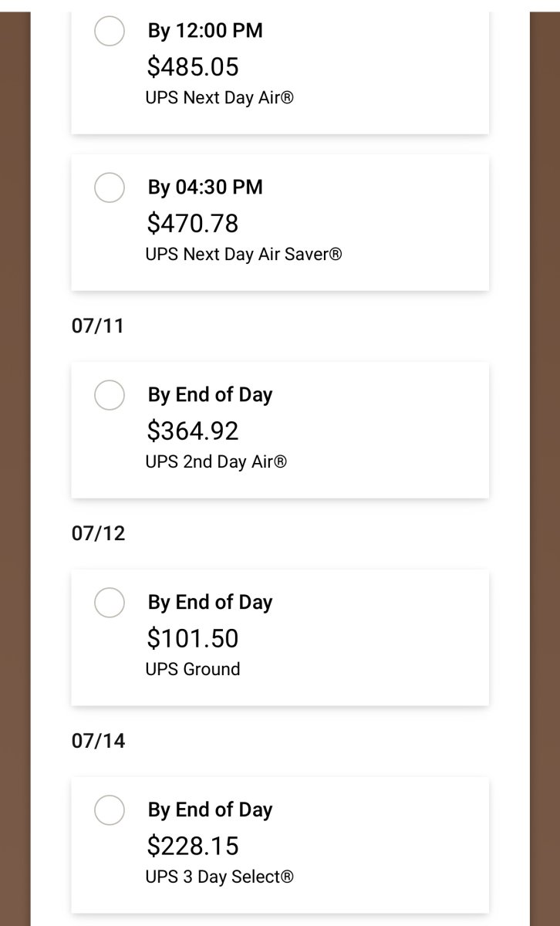Tap the "UPS Ground" service name
The width and height of the screenshot is (560, 926).
(x=193, y=669)
